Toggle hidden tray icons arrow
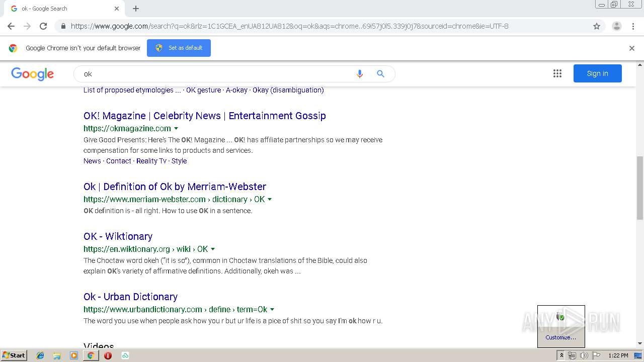 pos(561,355)
